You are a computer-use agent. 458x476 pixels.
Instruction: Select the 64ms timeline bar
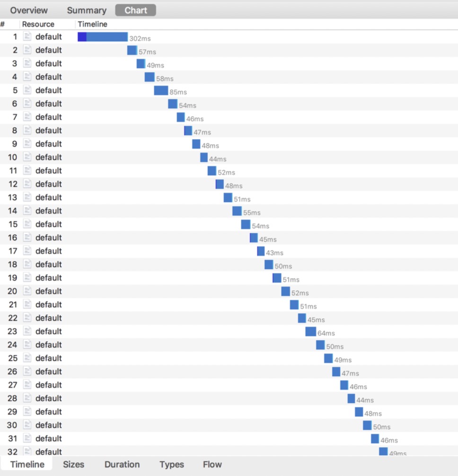[x=311, y=331]
